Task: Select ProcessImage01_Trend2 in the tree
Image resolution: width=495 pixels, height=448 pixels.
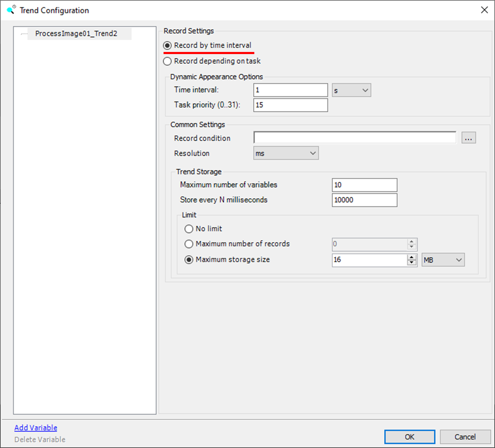Action: 76,34
